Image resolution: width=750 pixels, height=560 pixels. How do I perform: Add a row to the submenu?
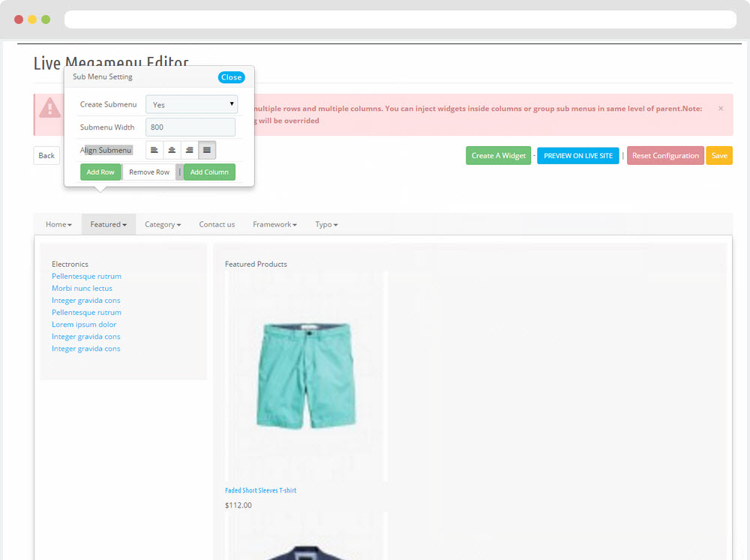point(100,172)
